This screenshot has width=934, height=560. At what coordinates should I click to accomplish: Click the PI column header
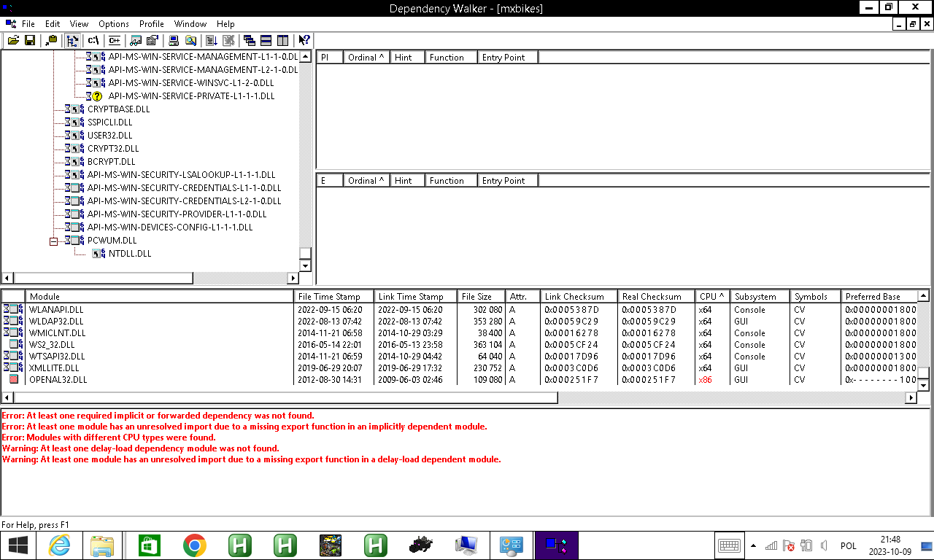(330, 57)
